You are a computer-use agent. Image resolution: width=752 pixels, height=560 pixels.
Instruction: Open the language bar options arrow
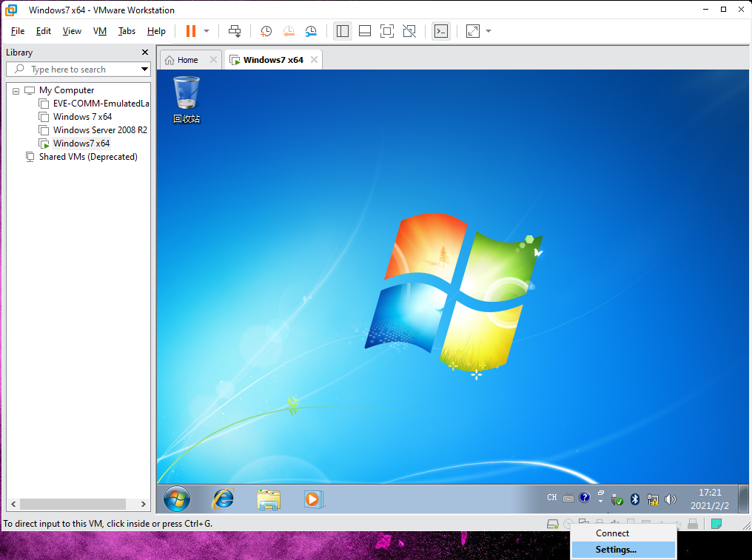(x=601, y=502)
